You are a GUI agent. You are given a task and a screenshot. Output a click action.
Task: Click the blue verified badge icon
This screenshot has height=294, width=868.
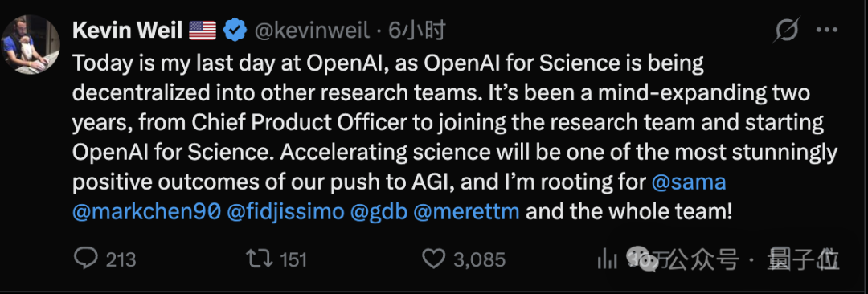[235, 30]
